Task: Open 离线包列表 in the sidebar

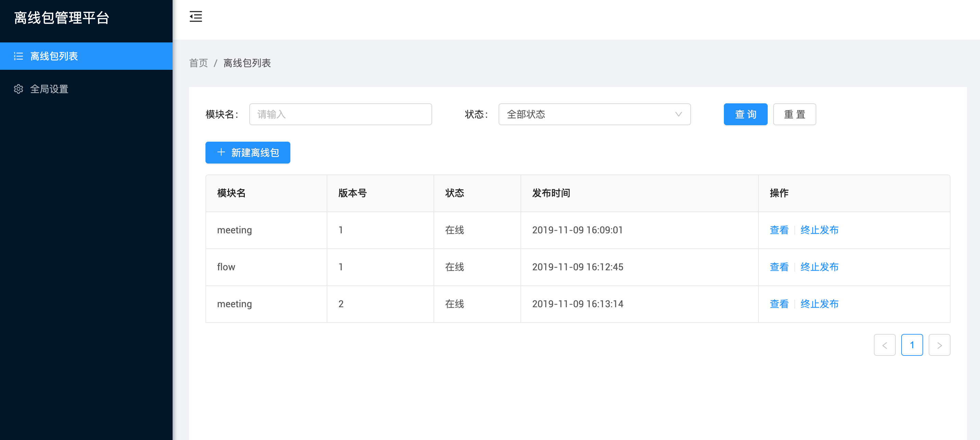Action: (x=54, y=56)
